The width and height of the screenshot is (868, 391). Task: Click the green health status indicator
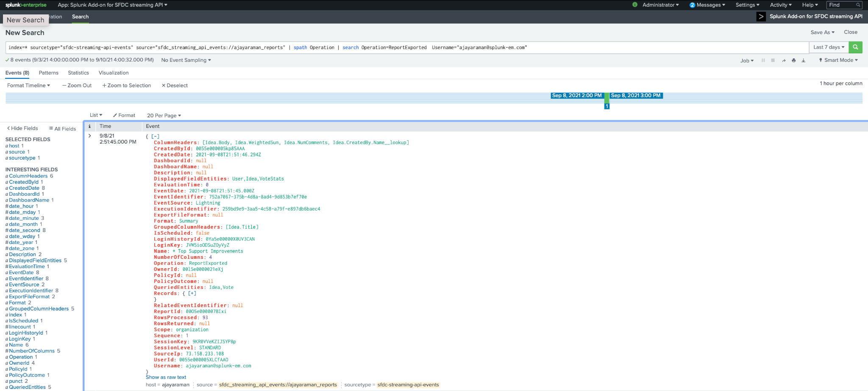tap(635, 5)
